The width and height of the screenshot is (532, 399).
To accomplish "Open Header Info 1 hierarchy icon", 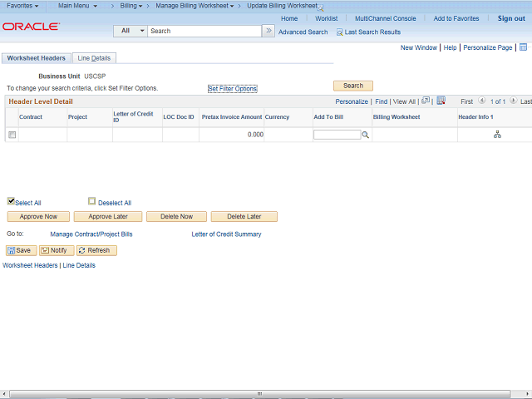I will [497, 135].
